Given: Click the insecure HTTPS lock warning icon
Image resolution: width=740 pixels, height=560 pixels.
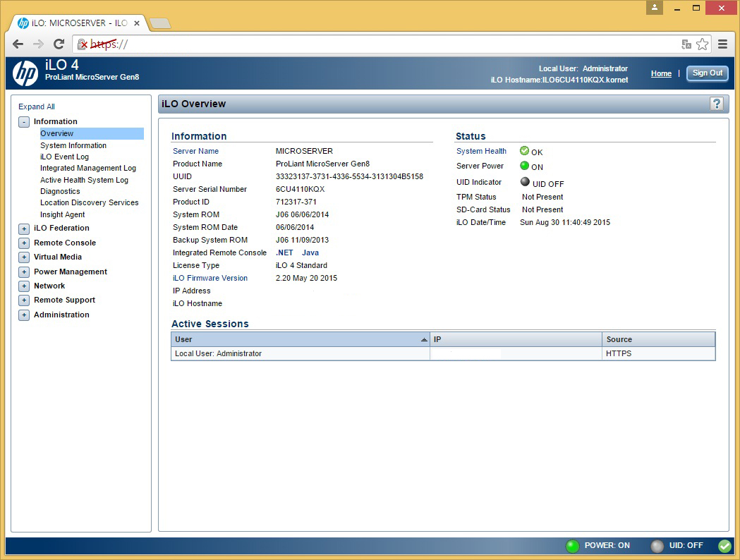Looking at the screenshot, I should pyautogui.click(x=83, y=44).
